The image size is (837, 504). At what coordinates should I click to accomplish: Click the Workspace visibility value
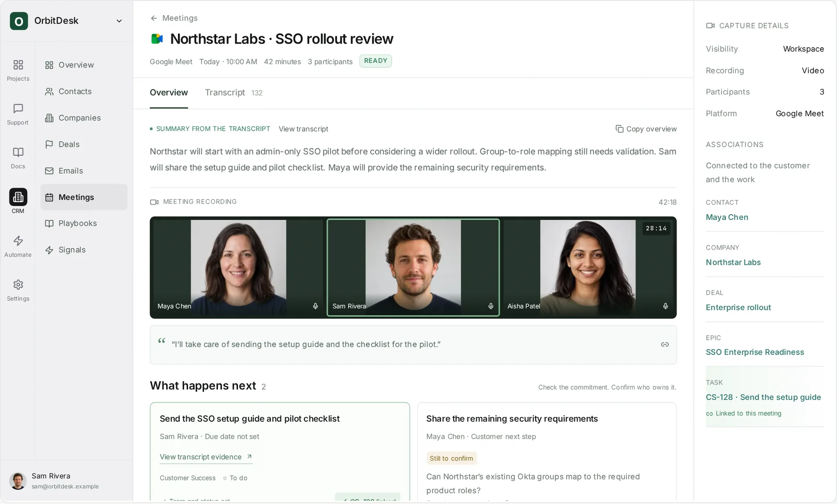coord(803,49)
